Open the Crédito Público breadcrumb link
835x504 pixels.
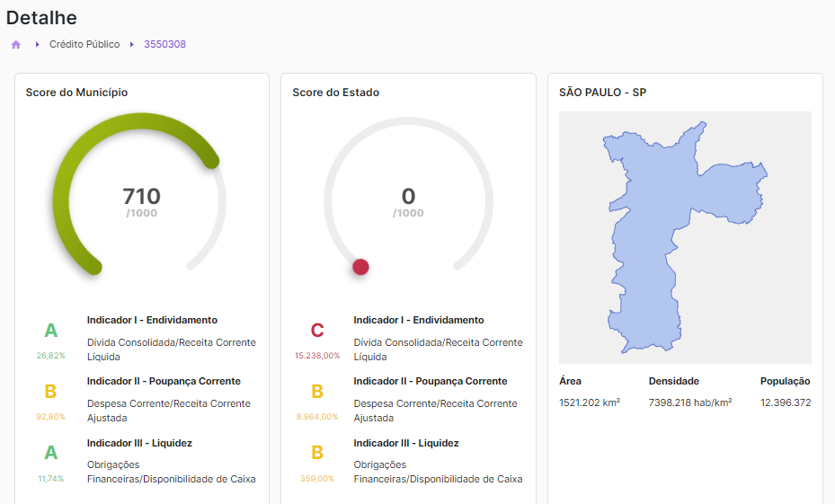coord(84,44)
